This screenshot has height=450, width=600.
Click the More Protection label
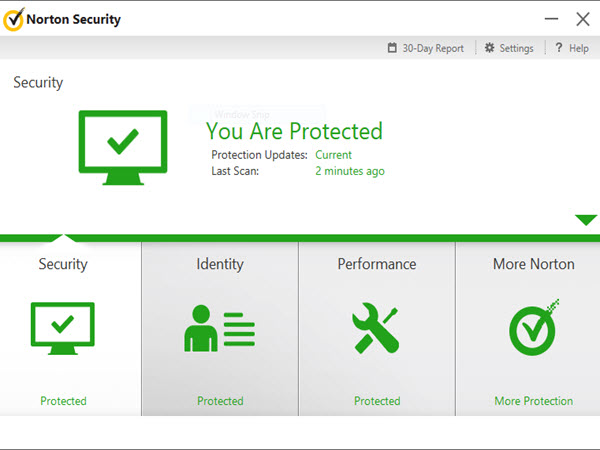pos(534,401)
